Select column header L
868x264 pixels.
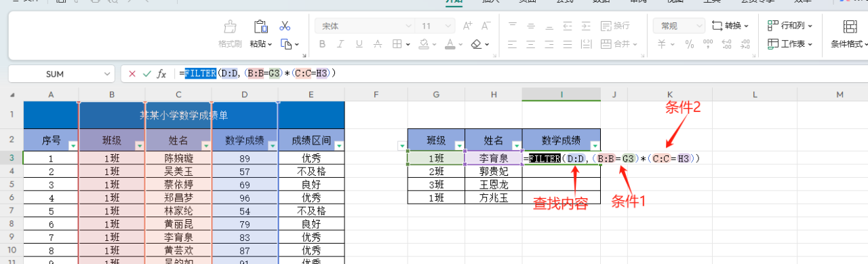(754, 94)
